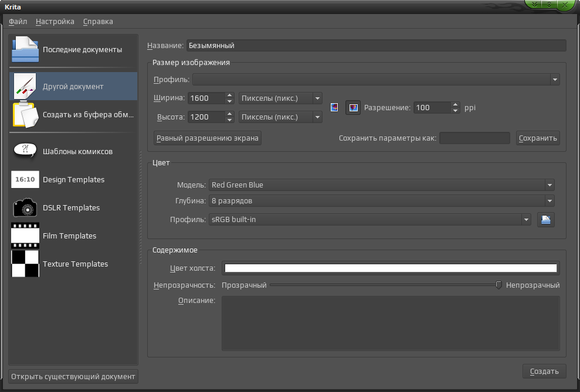Decrease Разрешение with the down arrow
Viewport: 580px width, 392px height.
456,111
